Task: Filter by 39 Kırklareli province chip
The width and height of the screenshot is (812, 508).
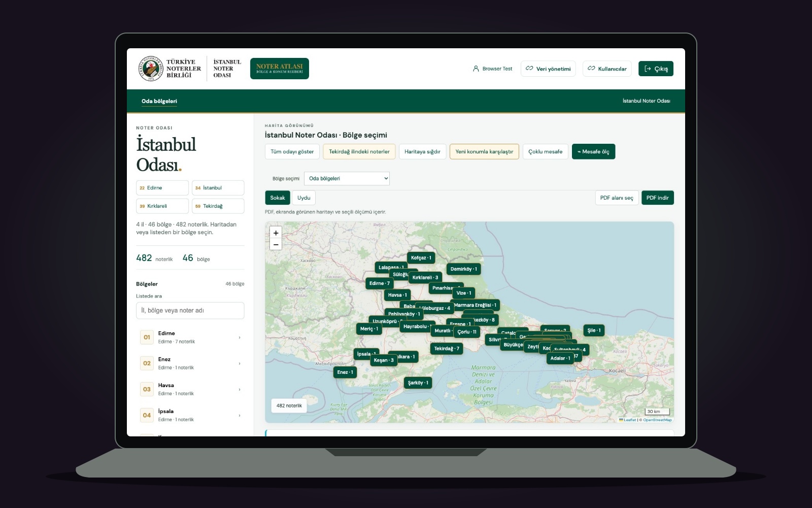Action: [162, 206]
